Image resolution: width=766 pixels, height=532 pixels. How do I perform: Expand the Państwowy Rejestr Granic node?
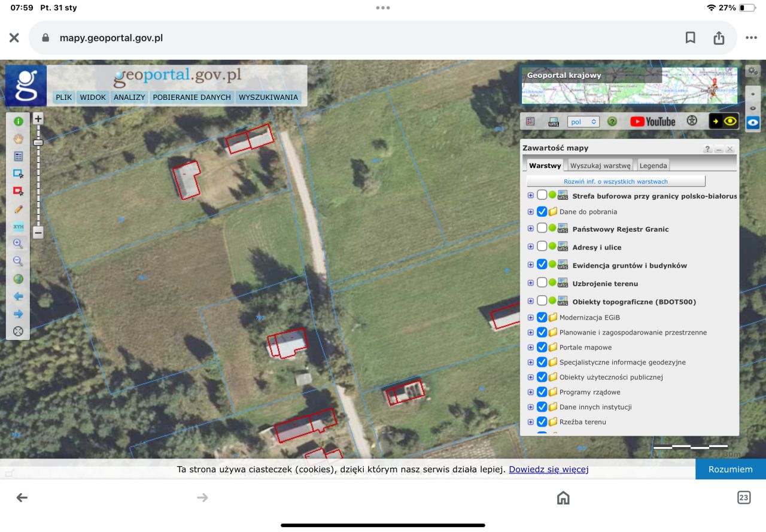530,229
